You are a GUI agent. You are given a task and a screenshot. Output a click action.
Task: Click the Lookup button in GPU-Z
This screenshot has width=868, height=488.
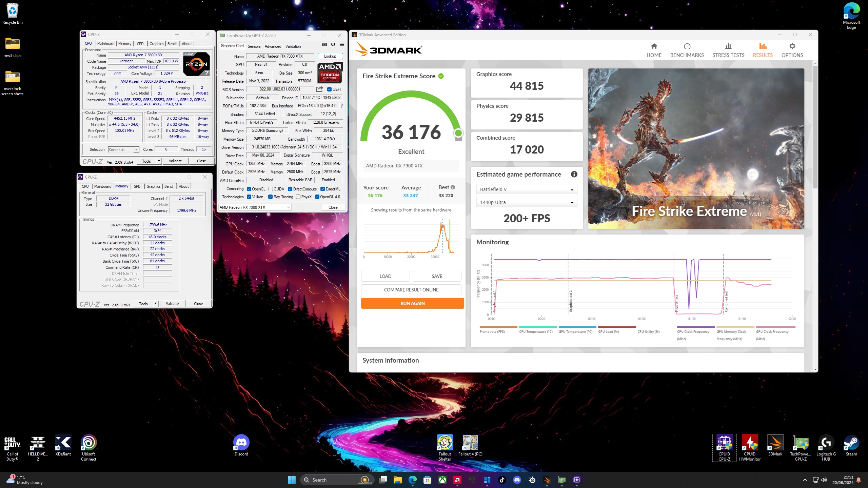tap(330, 56)
